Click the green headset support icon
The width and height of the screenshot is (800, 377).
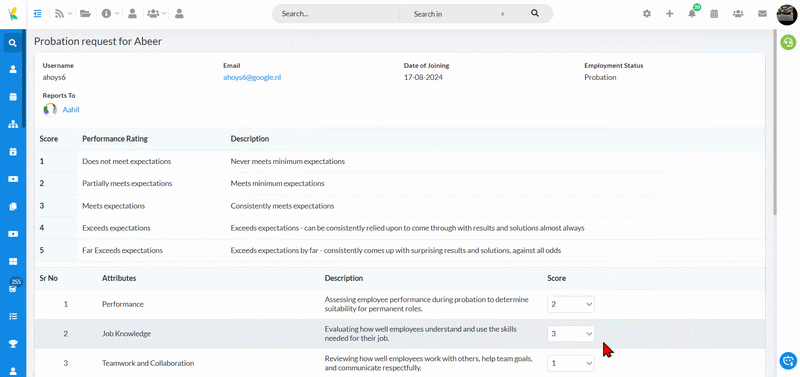point(788,42)
